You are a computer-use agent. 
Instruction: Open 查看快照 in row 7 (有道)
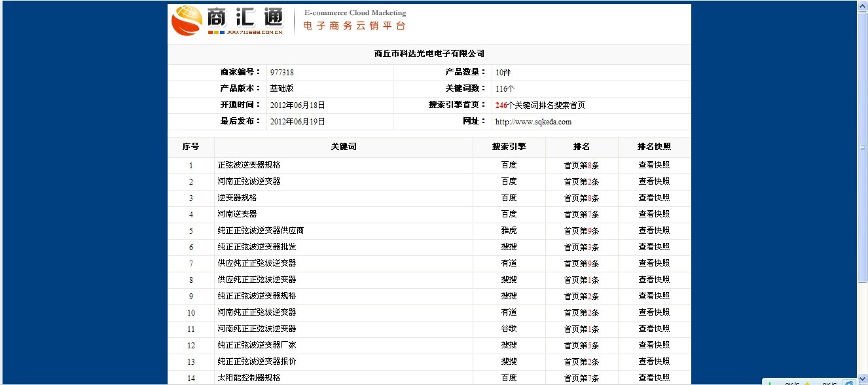pyautogui.click(x=654, y=263)
